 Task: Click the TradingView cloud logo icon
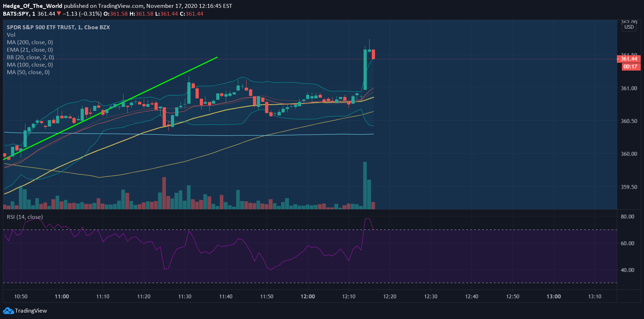point(9,311)
